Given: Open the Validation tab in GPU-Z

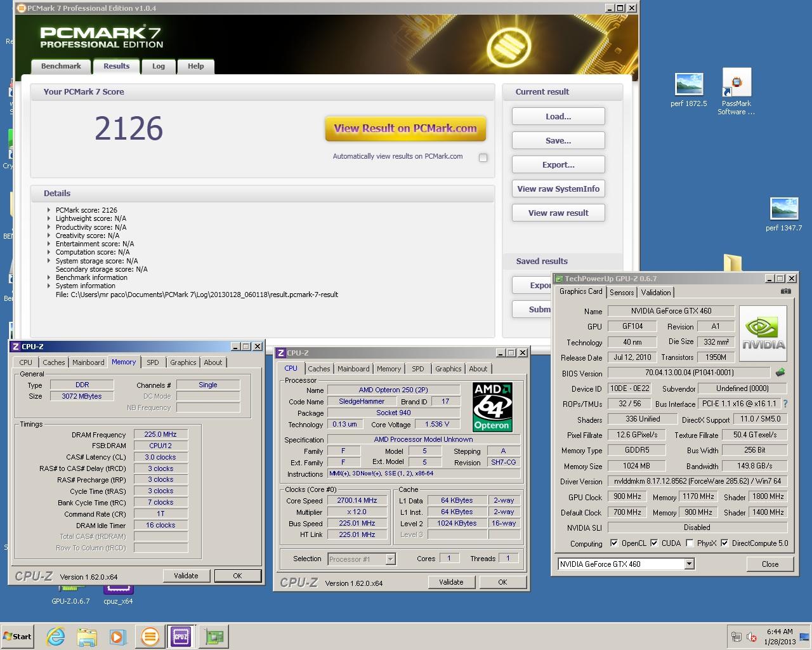Looking at the screenshot, I should tap(656, 293).
